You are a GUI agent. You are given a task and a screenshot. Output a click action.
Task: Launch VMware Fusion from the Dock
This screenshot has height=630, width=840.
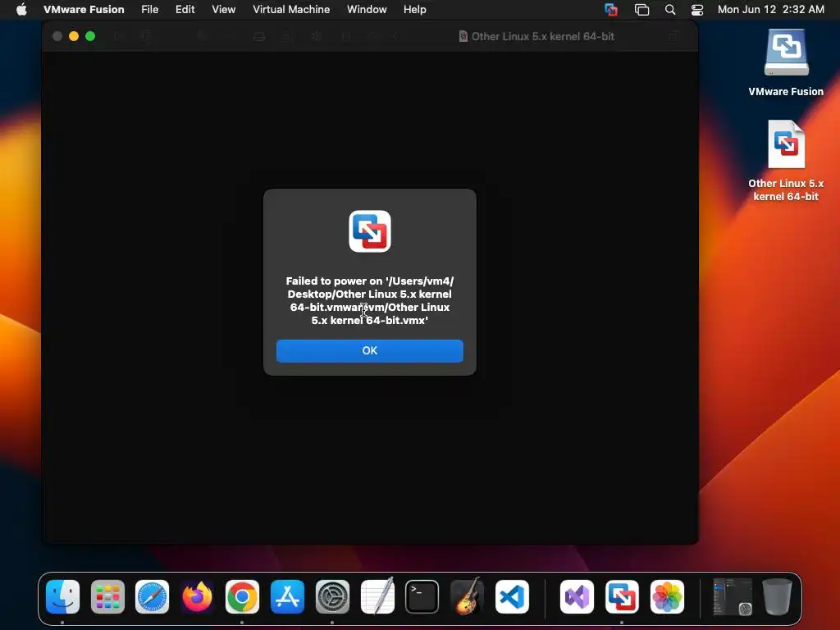pyautogui.click(x=622, y=597)
